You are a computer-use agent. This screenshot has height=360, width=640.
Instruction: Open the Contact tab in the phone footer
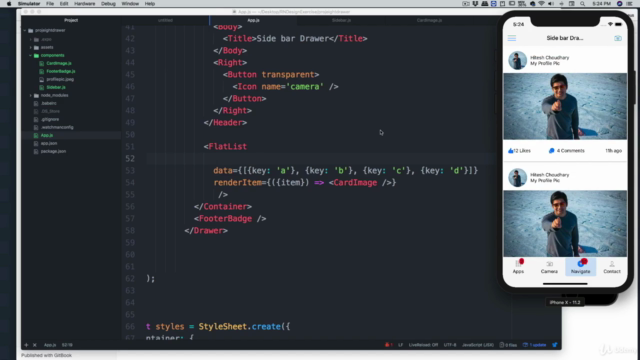pos(611,267)
